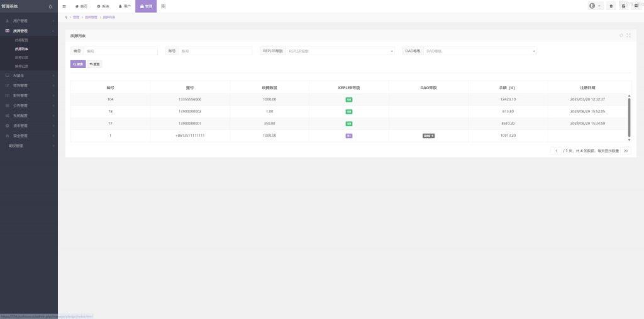Click the purple 搜索 search button
This screenshot has width=644, height=319.
click(x=77, y=64)
